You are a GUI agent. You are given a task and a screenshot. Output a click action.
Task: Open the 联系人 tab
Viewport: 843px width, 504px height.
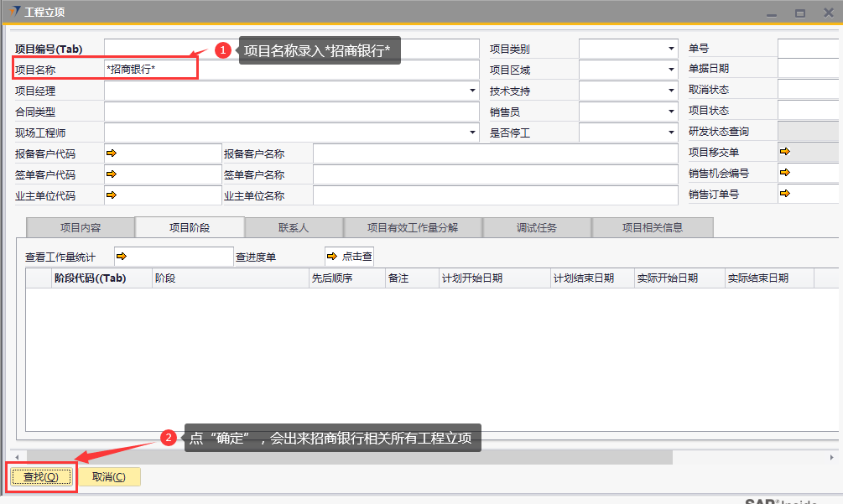294,227
